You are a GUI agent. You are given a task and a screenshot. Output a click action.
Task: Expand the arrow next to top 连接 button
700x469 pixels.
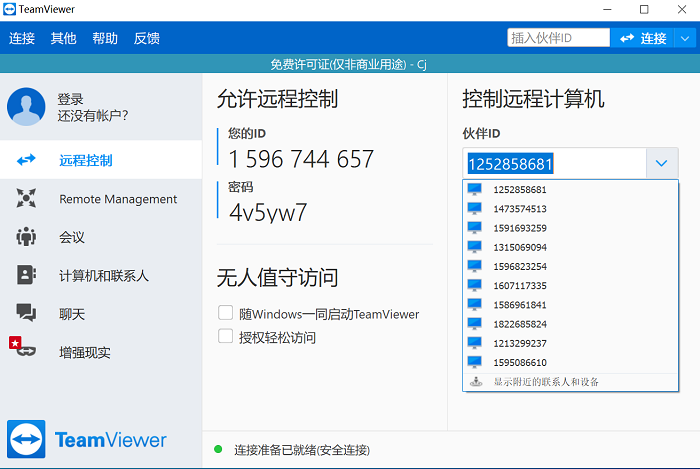click(684, 38)
